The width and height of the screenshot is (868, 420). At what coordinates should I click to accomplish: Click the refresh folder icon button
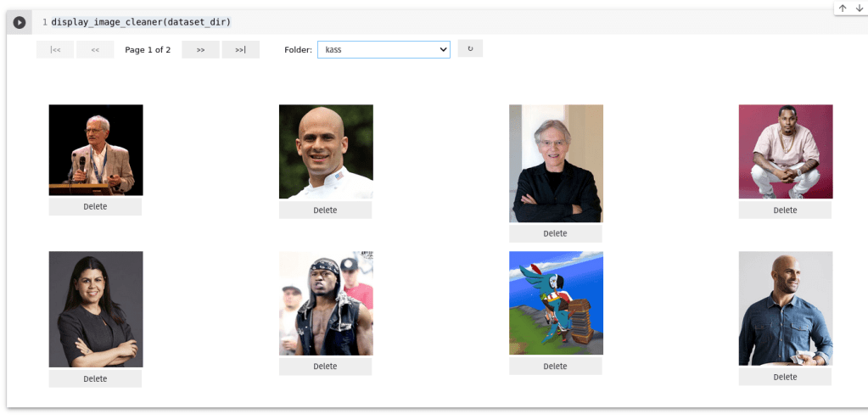470,48
